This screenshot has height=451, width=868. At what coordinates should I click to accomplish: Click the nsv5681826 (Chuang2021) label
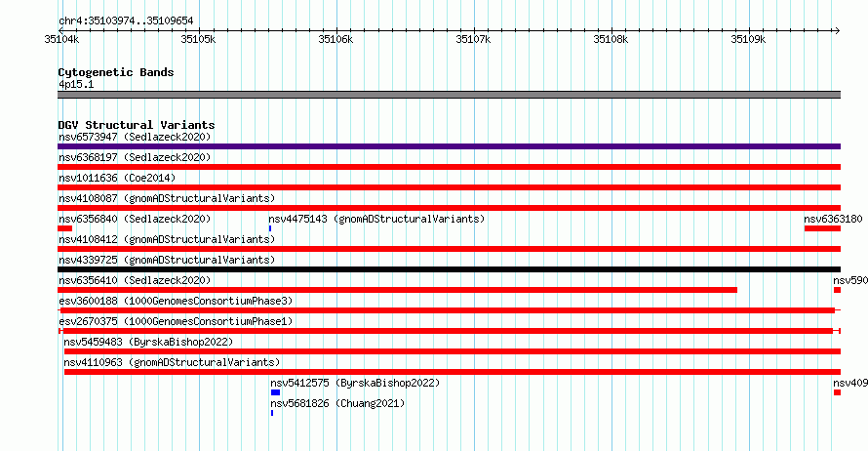[x=337, y=403]
